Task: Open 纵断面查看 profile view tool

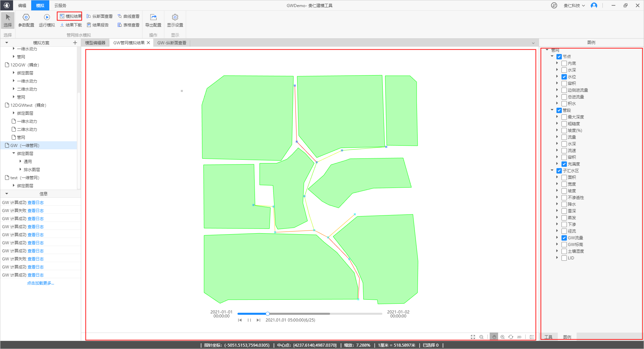Action: [100, 16]
